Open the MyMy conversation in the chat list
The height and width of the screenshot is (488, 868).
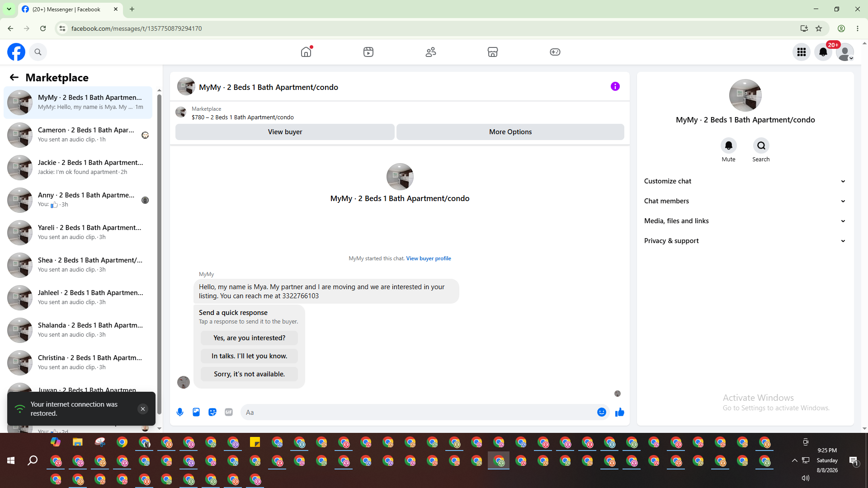(78, 103)
